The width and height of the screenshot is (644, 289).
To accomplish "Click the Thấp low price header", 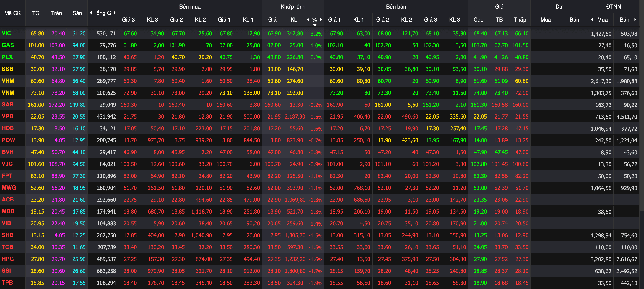I will tap(520, 19).
